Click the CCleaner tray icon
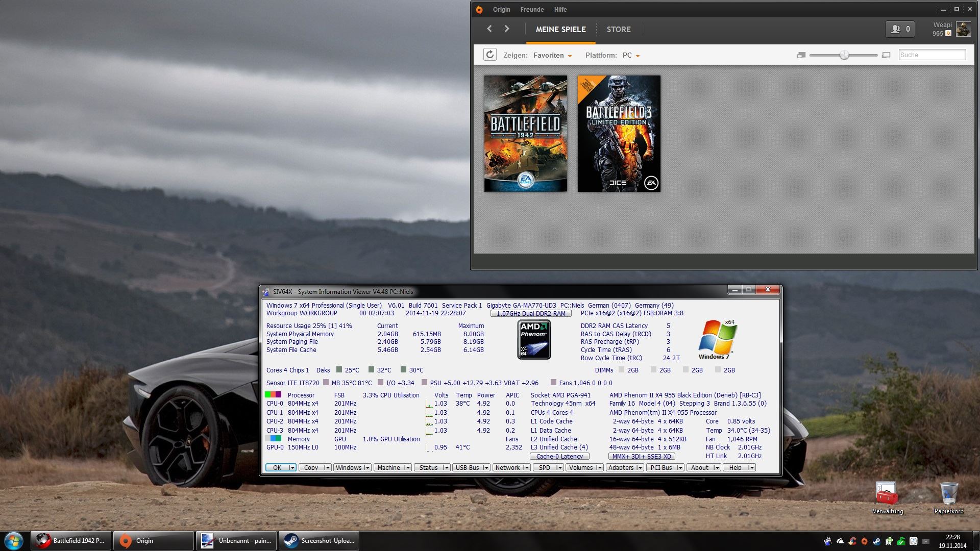The image size is (980, 551). point(852,541)
